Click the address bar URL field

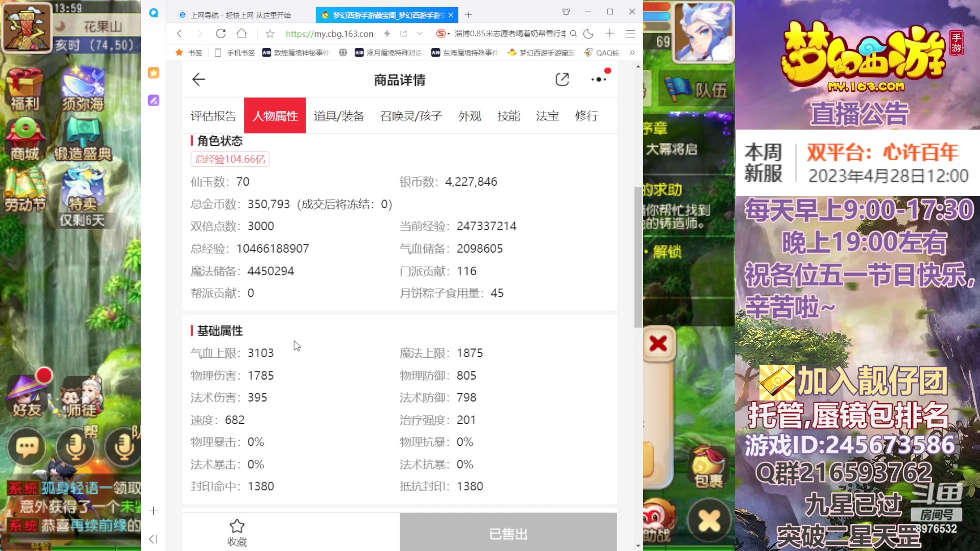pos(329,34)
